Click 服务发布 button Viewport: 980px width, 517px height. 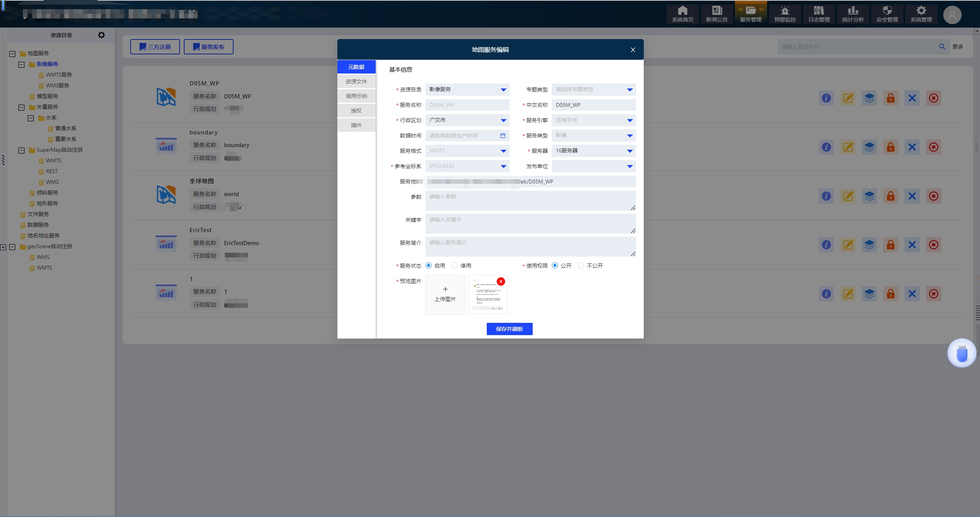coord(208,47)
